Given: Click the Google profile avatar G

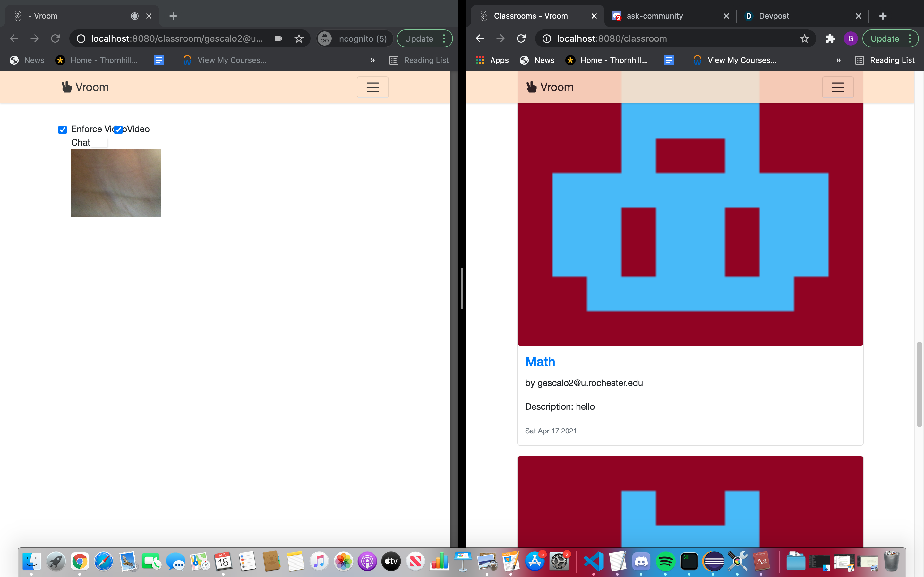Looking at the screenshot, I should pyautogui.click(x=850, y=38).
